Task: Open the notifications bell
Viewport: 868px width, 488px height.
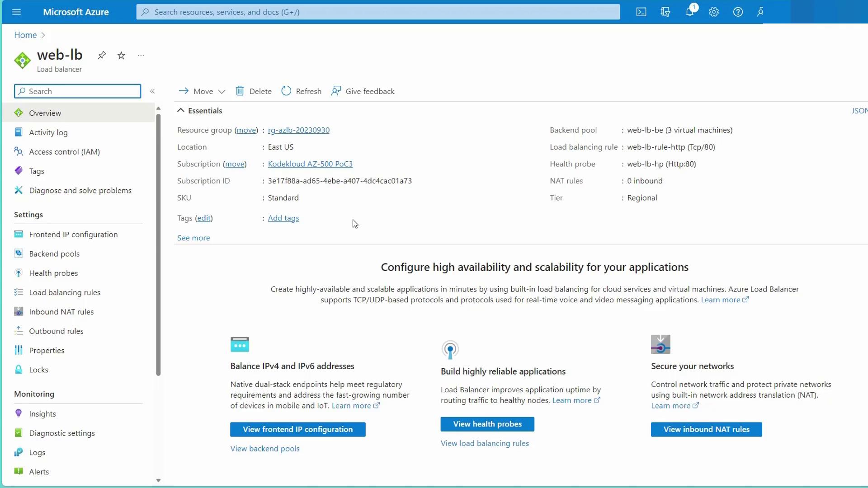Action: tap(689, 12)
